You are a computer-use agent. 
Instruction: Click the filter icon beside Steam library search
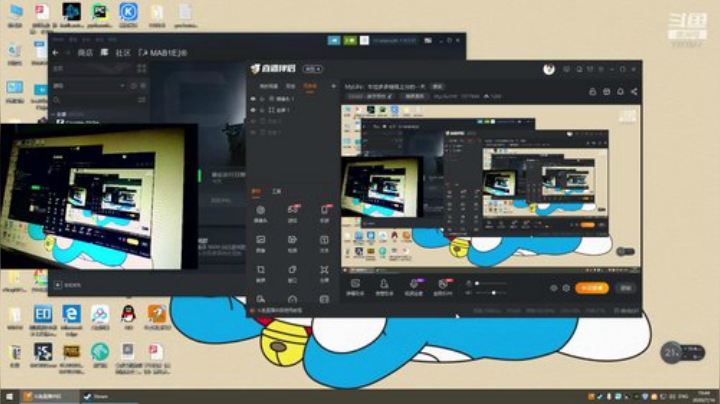click(x=142, y=100)
